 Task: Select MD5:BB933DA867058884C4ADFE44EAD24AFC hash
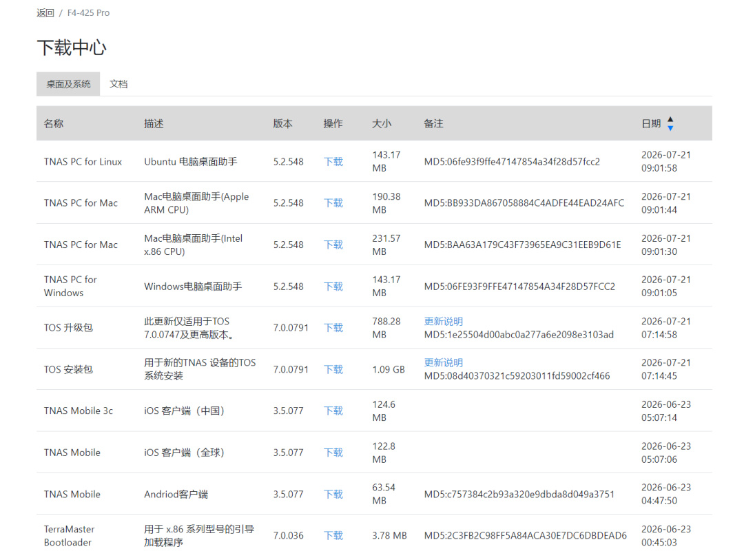(x=524, y=203)
